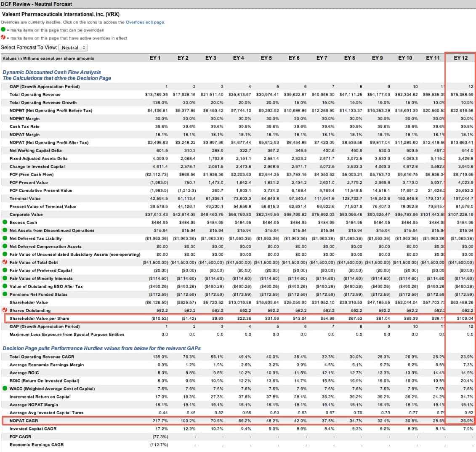Select the EY 6 column header
476x452 pixels.
(294, 58)
